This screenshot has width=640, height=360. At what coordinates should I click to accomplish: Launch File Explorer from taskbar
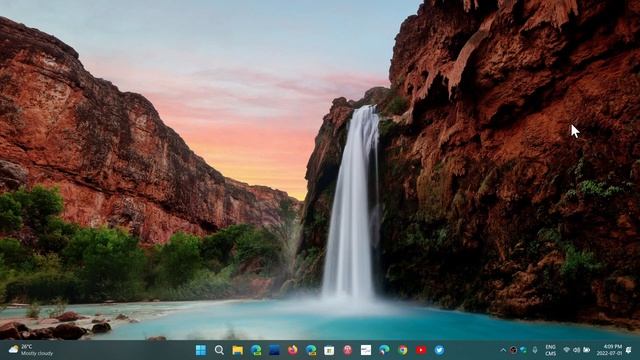pos(238,350)
